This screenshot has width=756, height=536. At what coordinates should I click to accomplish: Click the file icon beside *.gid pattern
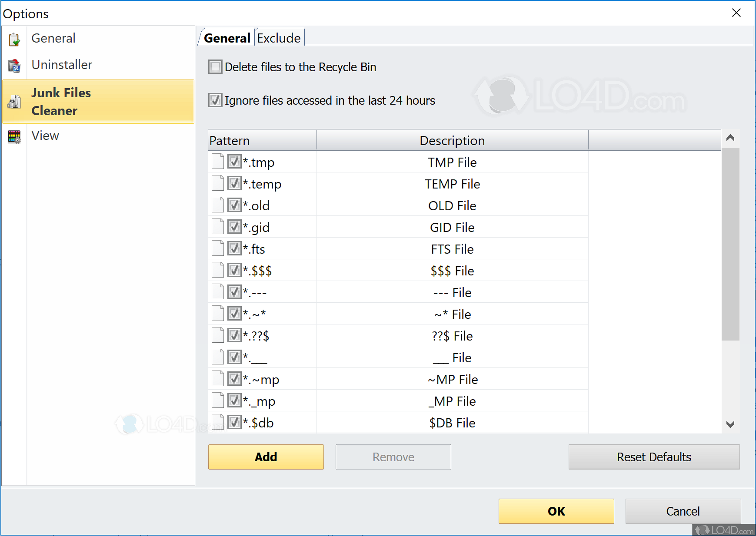click(x=217, y=226)
